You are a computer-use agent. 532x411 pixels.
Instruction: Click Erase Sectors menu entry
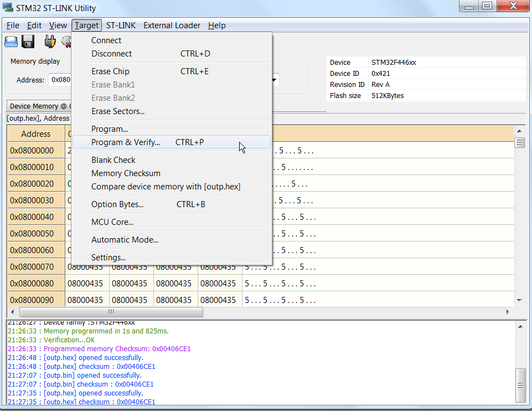coord(118,111)
